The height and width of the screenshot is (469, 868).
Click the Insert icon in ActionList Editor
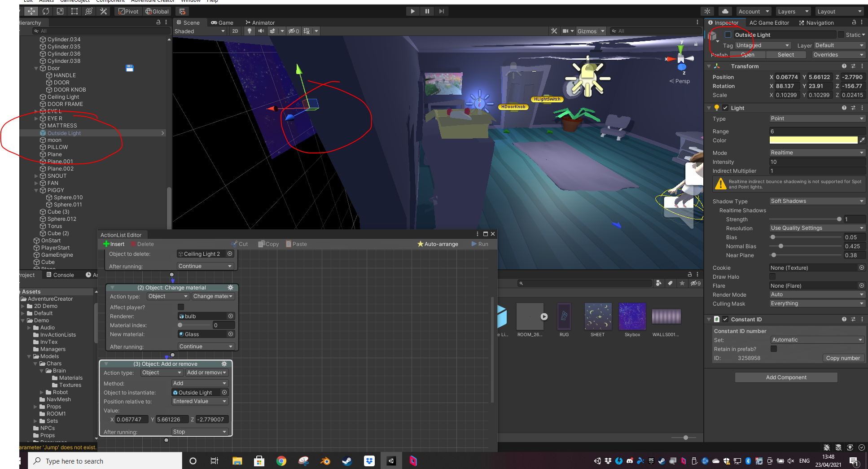tap(106, 244)
